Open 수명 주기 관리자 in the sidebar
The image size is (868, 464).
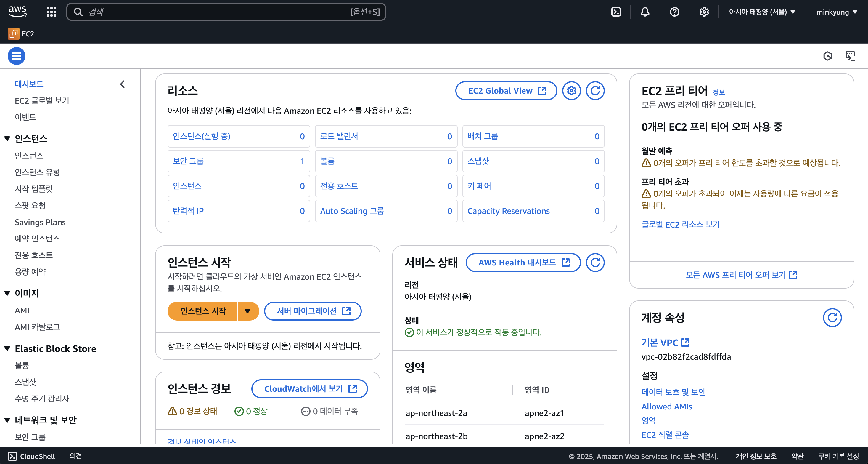[x=42, y=399]
